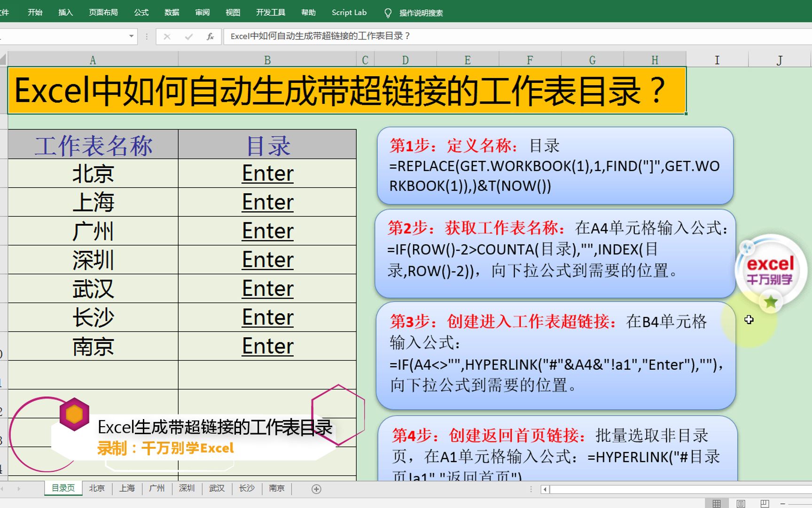Click the 操作说明搜索 lightbulb search icon

[x=387, y=13]
